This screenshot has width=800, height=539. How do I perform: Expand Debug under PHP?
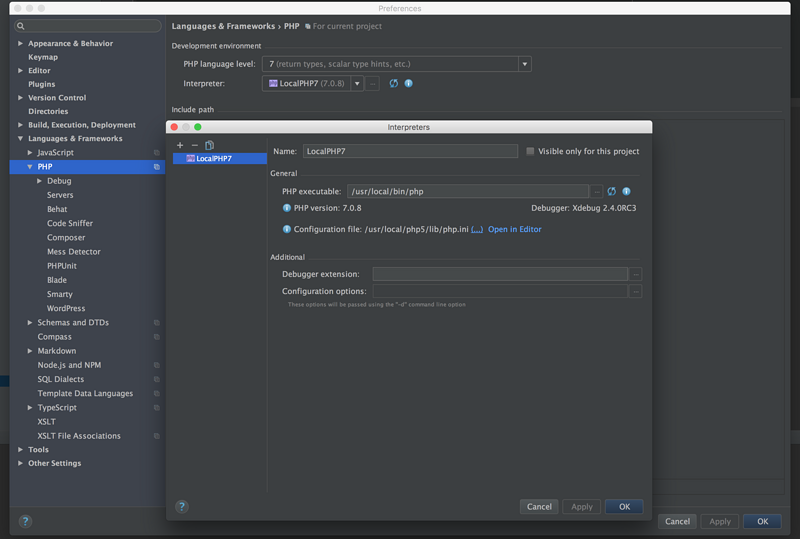tap(39, 181)
